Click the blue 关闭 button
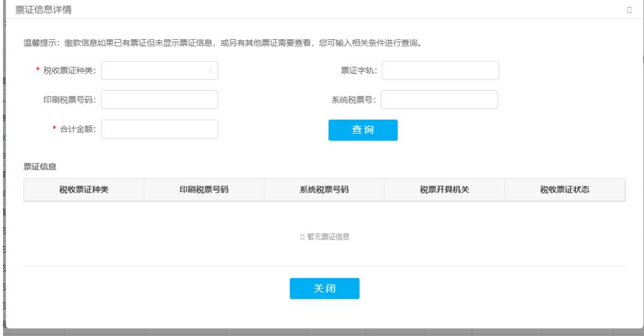This screenshot has height=336, width=644. pos(324,288)
